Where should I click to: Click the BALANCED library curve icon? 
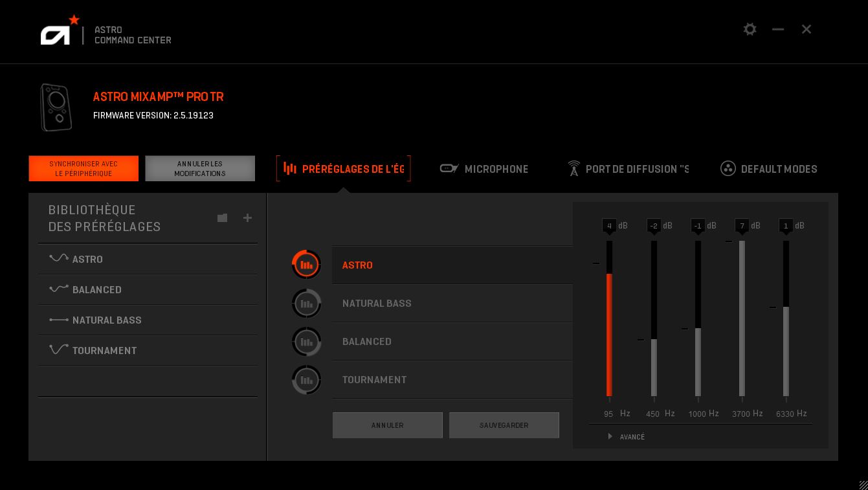click(59, 289)
